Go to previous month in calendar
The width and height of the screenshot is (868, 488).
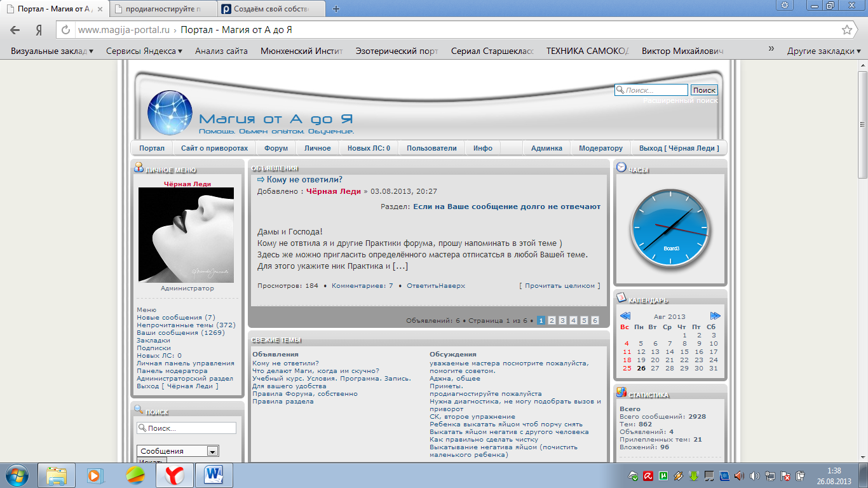coord(625,316)
